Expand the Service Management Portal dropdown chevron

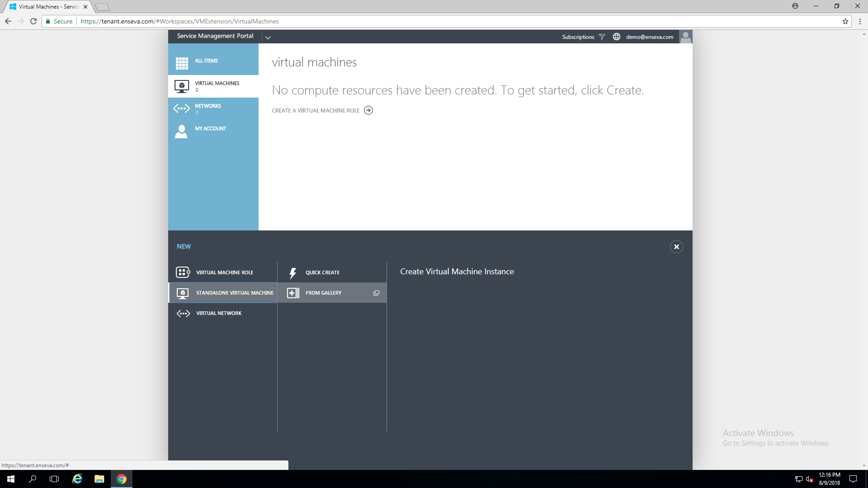(268, 38)
